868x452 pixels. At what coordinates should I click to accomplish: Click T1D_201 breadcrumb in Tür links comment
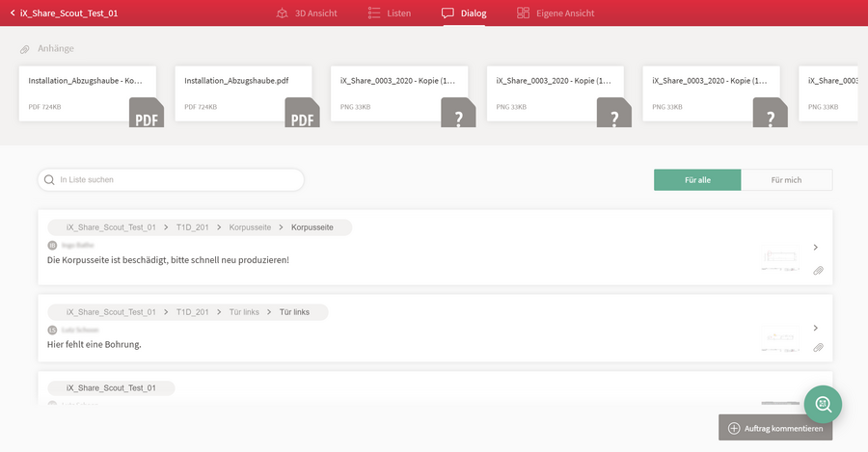(x=193, y=312)
